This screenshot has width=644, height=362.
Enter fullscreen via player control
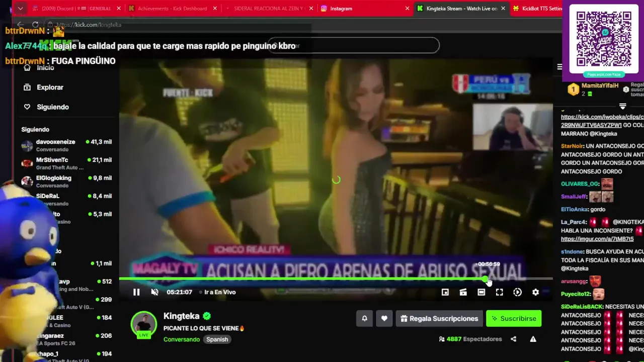[500, 292]
